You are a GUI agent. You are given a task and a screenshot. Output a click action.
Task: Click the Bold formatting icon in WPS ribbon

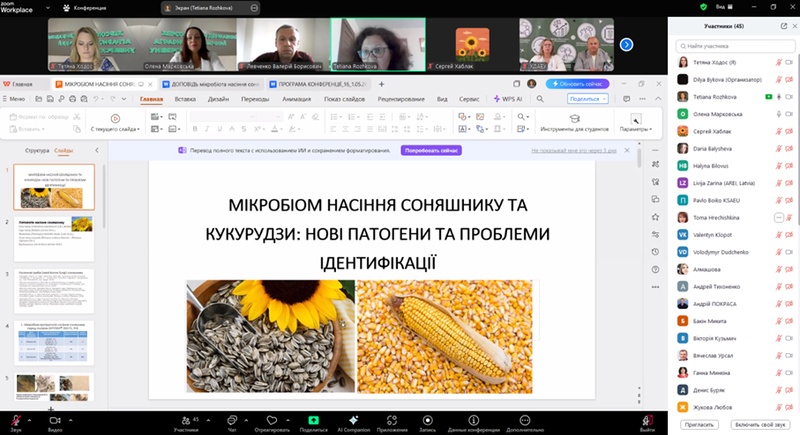[195, 129]
